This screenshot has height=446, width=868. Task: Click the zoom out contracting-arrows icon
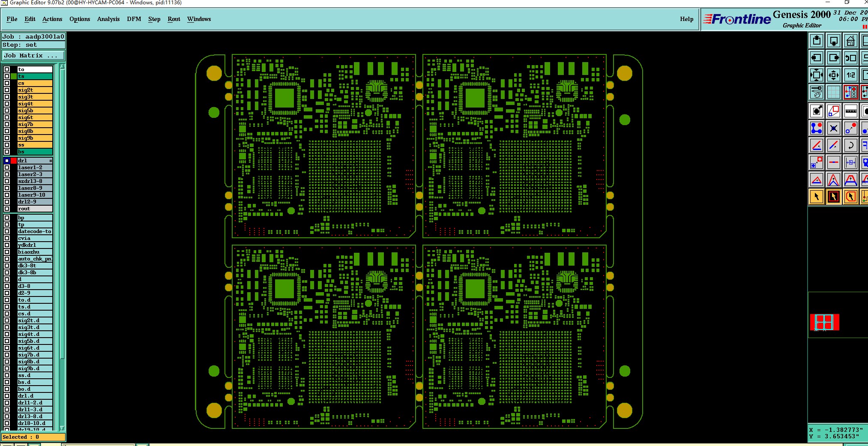834,75
